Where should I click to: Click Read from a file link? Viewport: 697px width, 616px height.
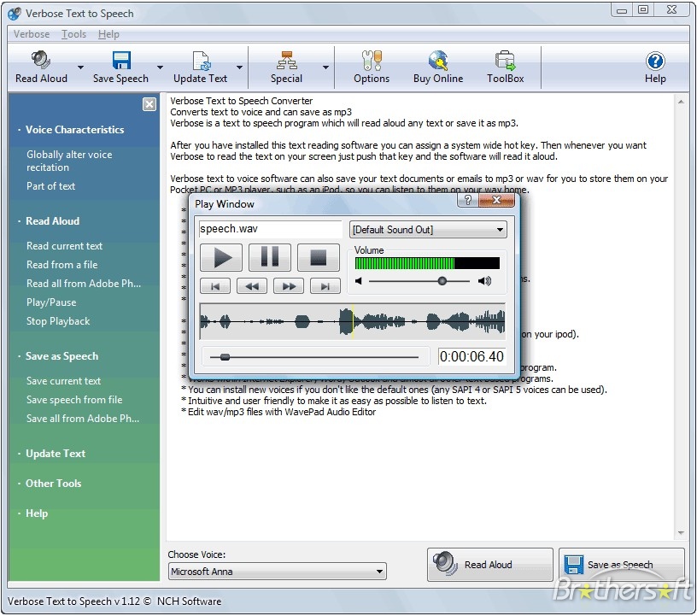(61, 265)
